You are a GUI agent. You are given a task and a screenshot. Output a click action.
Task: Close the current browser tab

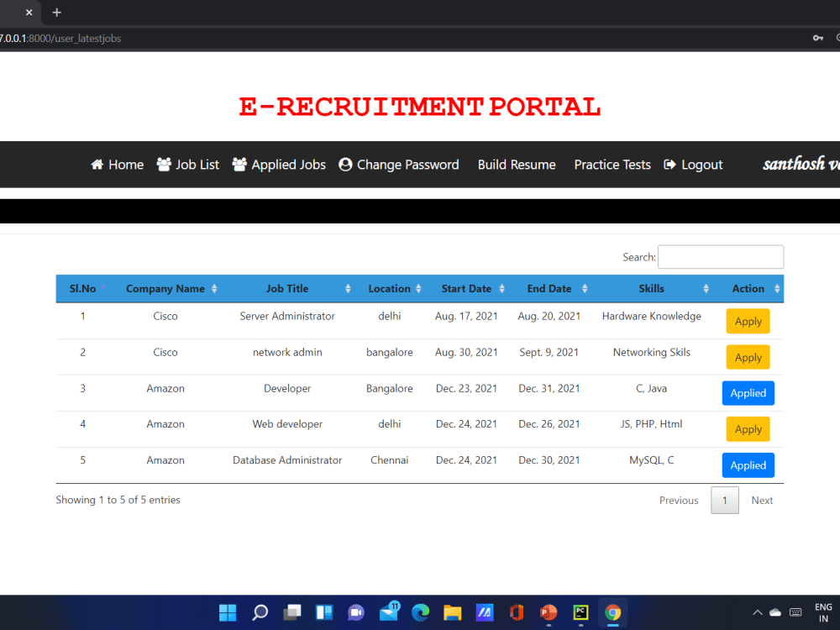(x=29, y=13)
